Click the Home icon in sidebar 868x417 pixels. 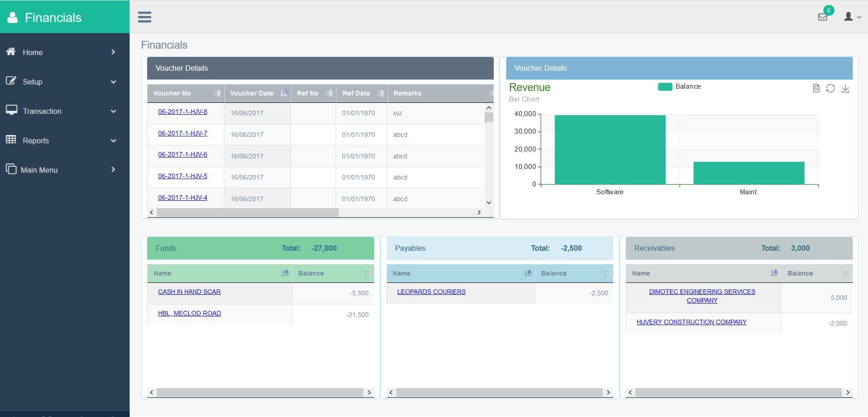(x=11, y=52)
